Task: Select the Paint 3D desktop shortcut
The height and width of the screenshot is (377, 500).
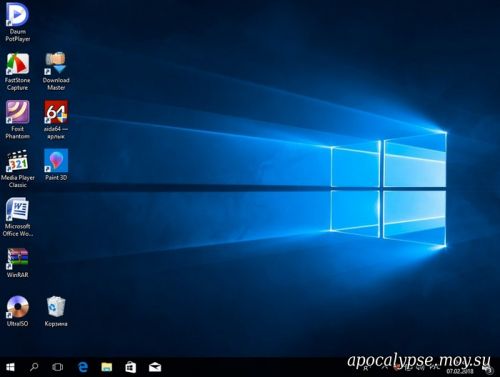Action: tap(56, 165)
